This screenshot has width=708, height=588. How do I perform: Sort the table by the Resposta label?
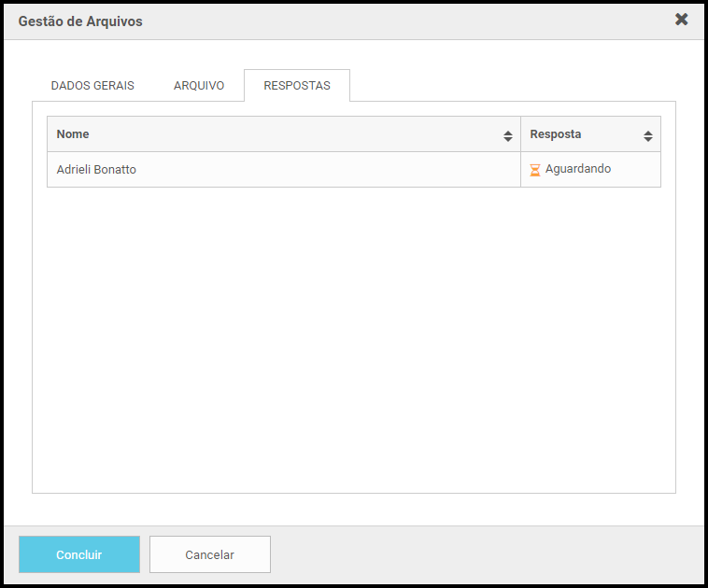pos(556,134)
